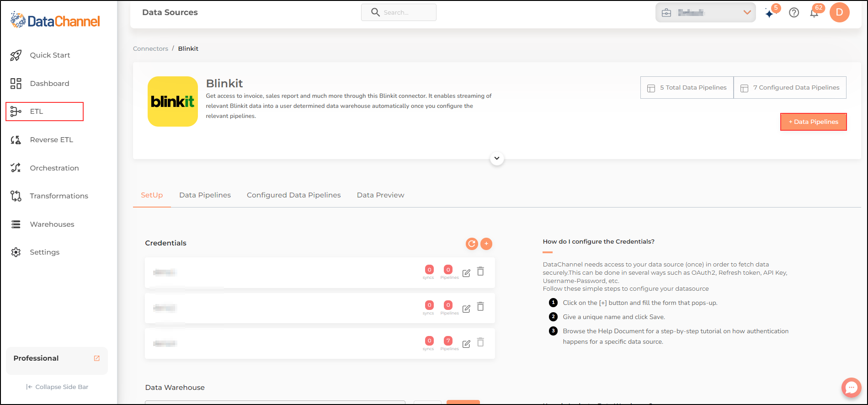Edit the second credential row
The width and height of the screenshot is (868, 405).
466,309
